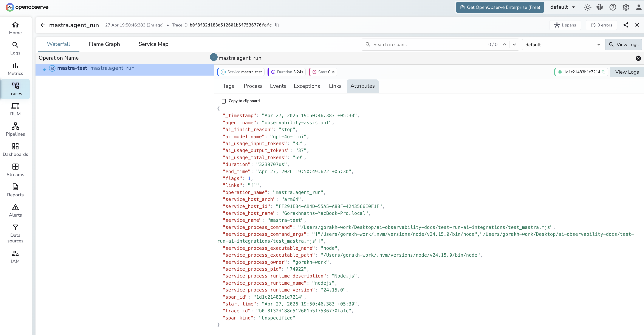Open the Traces section in sidebar

(15, 89)
